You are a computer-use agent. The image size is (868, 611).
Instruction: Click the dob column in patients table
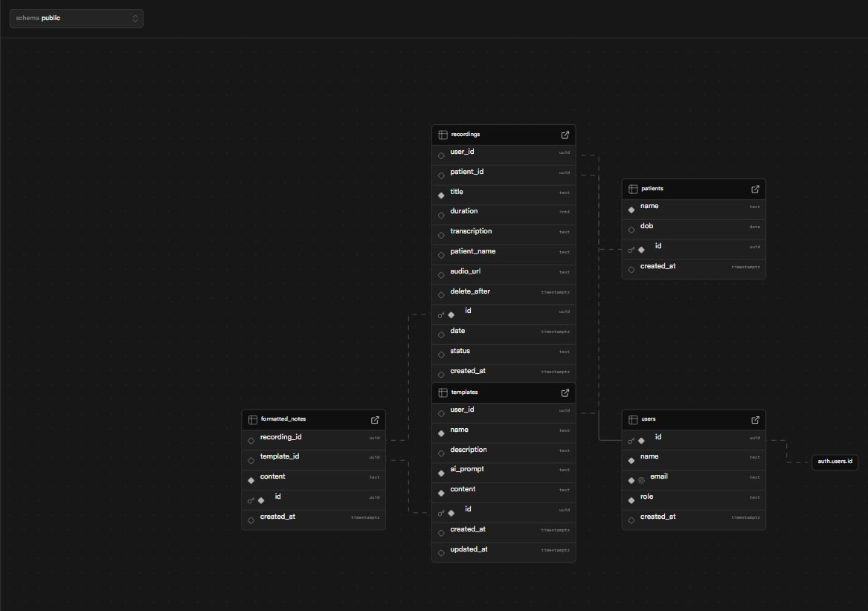point(646,226)
